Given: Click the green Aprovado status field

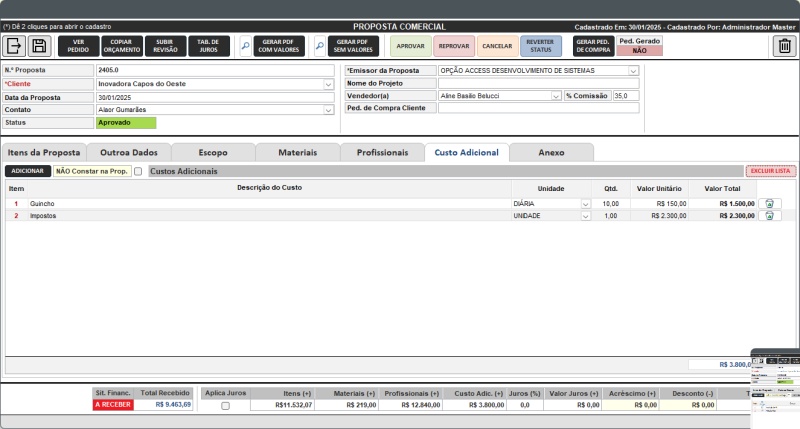Looking at the screenshot, I should pyautogui.click(x=126, y=122).
